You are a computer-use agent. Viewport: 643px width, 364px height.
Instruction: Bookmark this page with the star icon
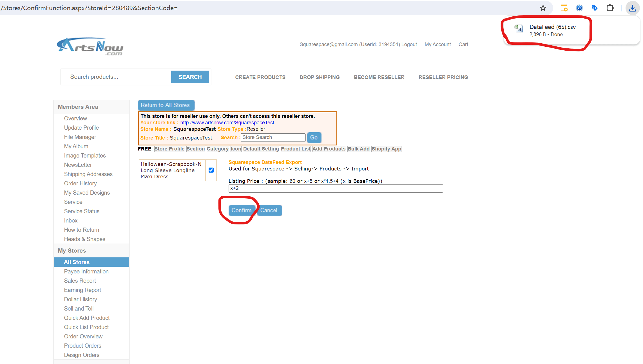click(543, 8)
